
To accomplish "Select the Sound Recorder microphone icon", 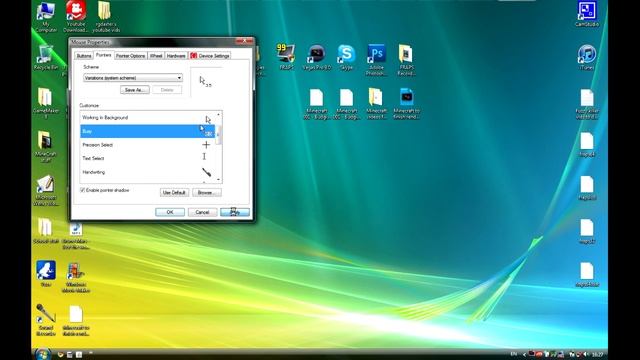I will tap(46, 320).
